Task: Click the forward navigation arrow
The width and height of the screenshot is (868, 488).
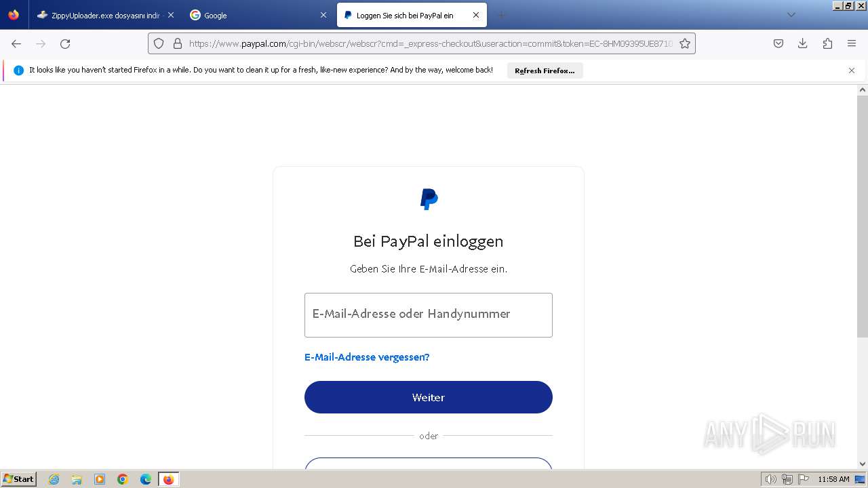Action: click(x=41, y=43)
